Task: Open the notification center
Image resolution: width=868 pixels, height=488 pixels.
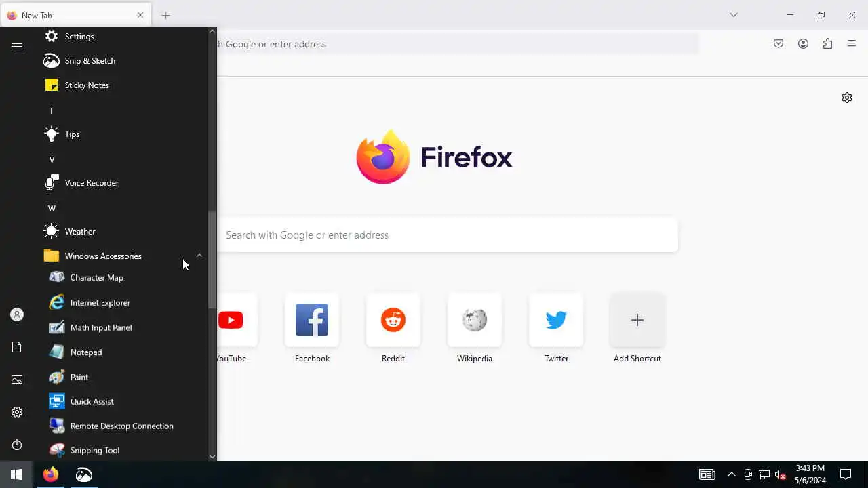Action: pyautogui.click(x=846, y=474)
